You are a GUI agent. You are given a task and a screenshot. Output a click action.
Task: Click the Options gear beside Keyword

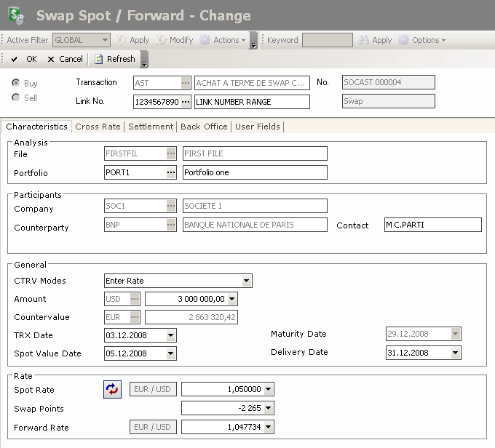(x=404, y=40)
